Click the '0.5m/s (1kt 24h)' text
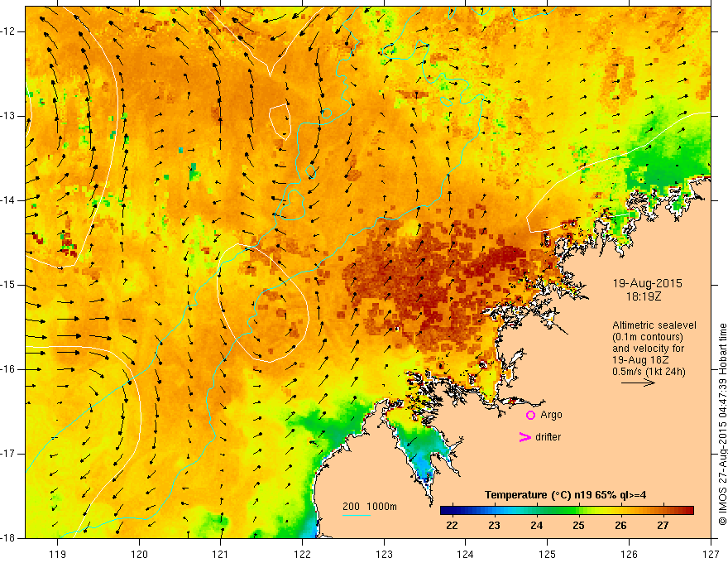728x563 pixels. pyautogui.click(x=649, y=372)
